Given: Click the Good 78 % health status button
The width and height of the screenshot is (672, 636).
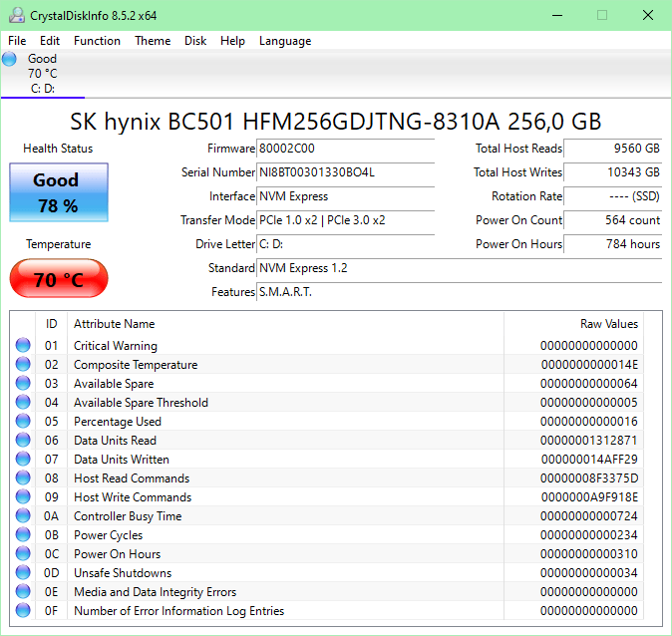Looking at the screenshot, I should pos(59,192).
